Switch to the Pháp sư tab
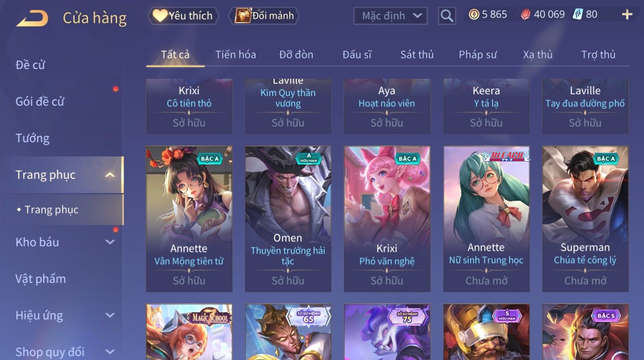This screenshot has height=360, width=644. [478, 55]
